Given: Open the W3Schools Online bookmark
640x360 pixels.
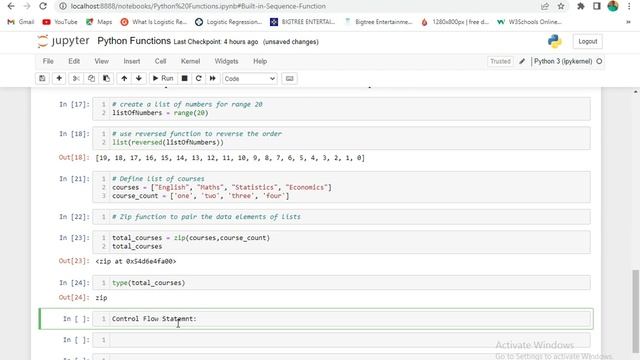Looking at the screenshot, I should click(529, 22).
